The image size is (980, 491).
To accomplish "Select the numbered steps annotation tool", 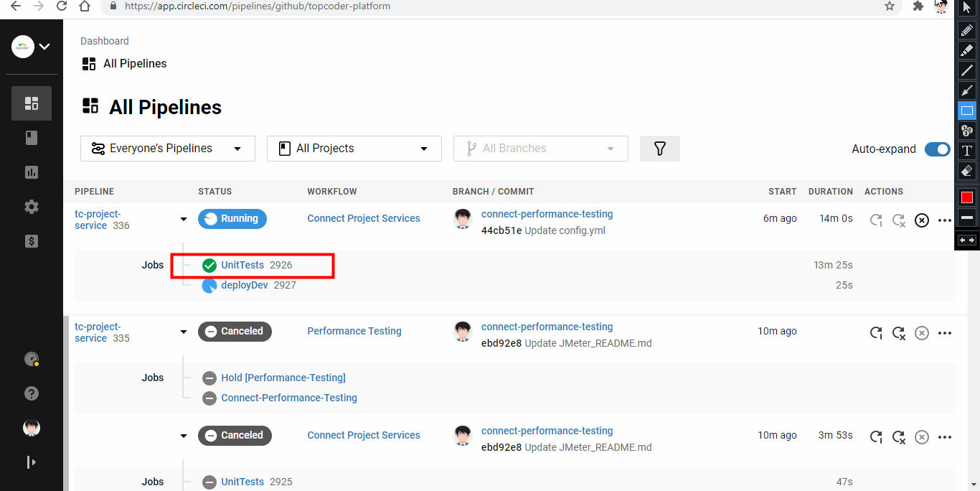I will [x=966, y=131].
